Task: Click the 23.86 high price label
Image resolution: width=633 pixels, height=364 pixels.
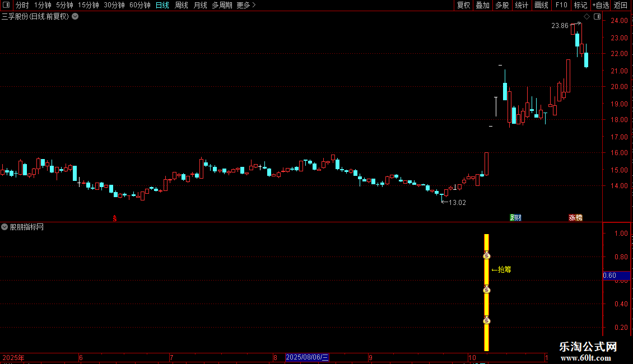Action: [560, 26]
